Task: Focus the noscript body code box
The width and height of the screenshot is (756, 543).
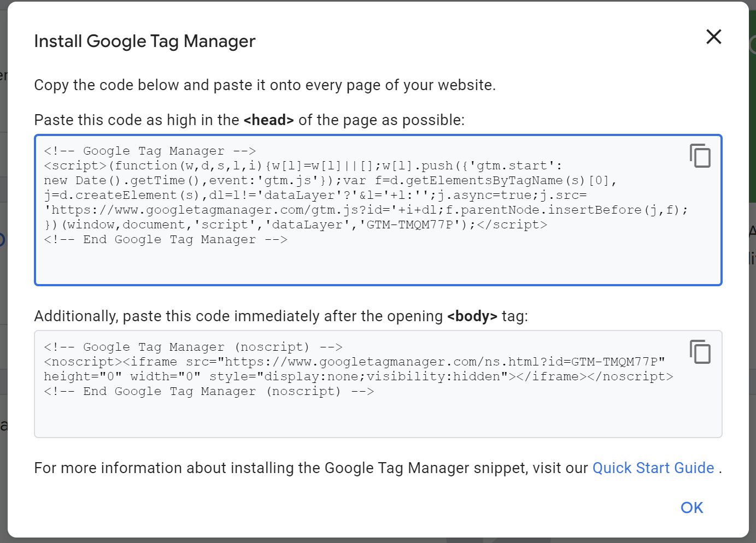Action: click(x=378, y=384)
